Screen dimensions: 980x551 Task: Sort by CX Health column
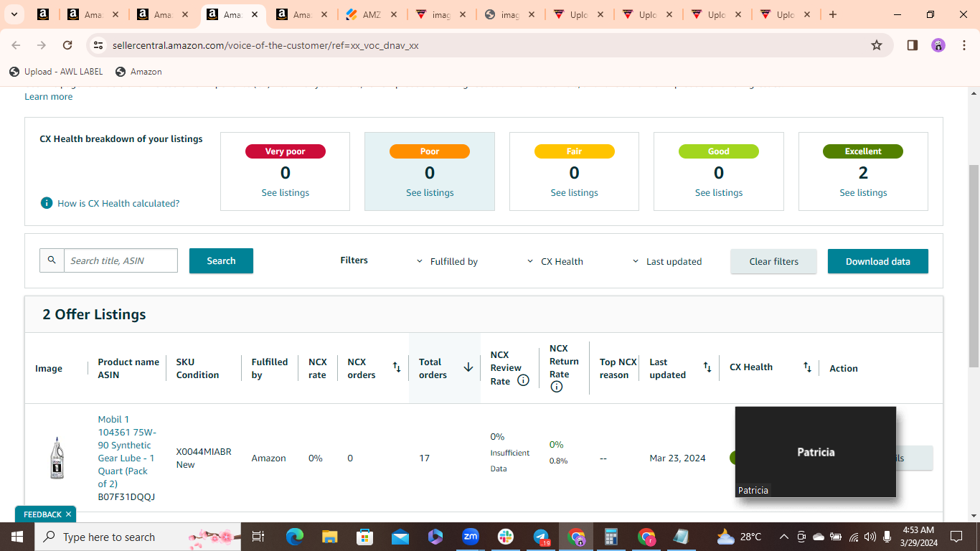pyautogui.click(x=807, y=367)
